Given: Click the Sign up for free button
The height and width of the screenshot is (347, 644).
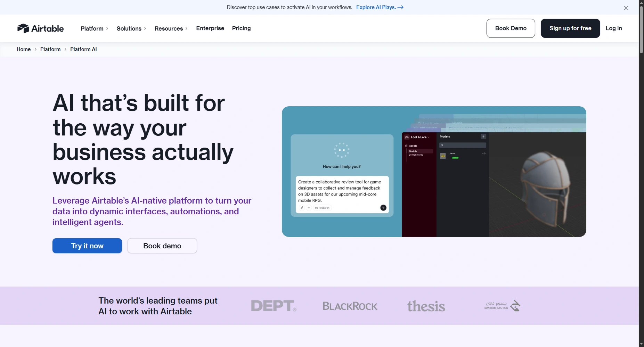Looking at the screenshot, I should 570,28.
